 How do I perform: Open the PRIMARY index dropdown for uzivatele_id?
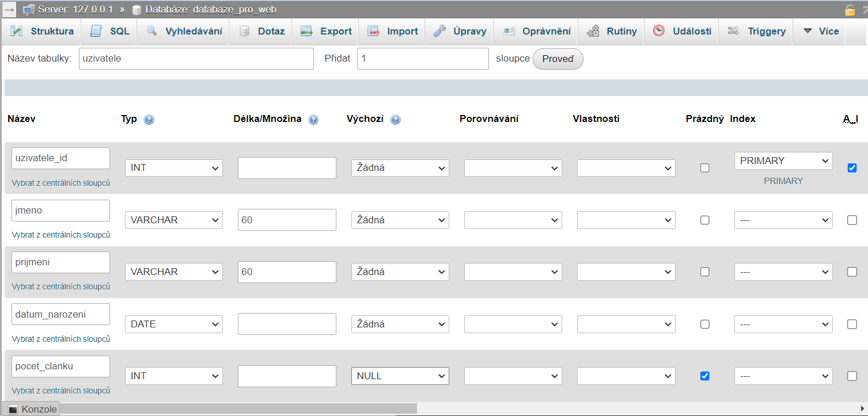point(783,161)
